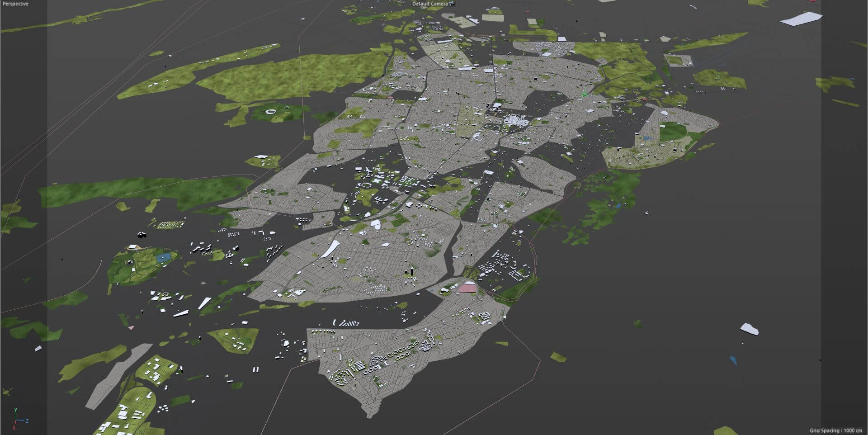Select the long gray runway strip at bottom left

coord(118,375)
